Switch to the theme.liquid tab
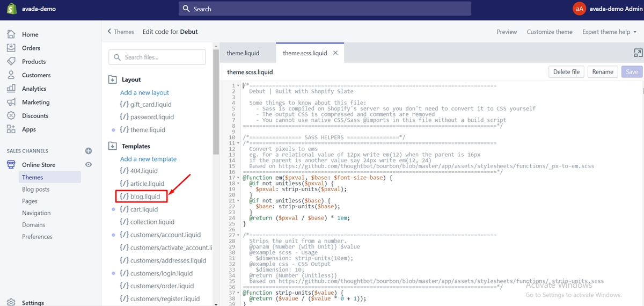This screenshot has width=644, height=306. click(243, 53)
